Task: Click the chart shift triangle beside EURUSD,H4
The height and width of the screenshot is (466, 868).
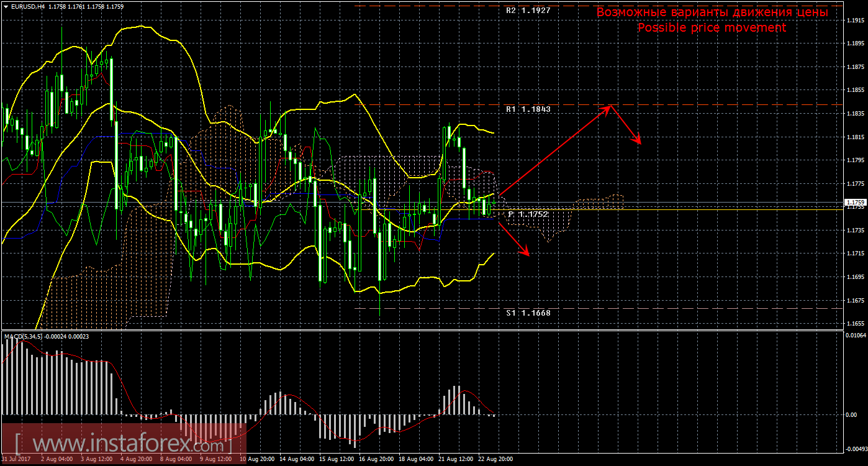Action: [x=5, y=6]
